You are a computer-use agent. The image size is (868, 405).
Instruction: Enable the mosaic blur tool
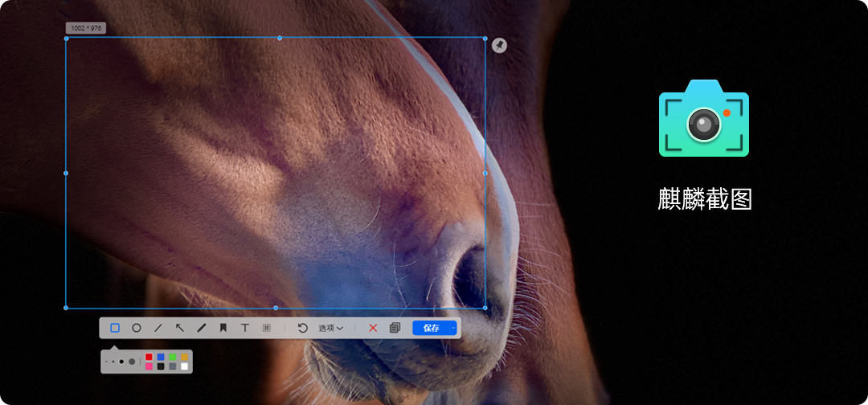pos(267,328)
